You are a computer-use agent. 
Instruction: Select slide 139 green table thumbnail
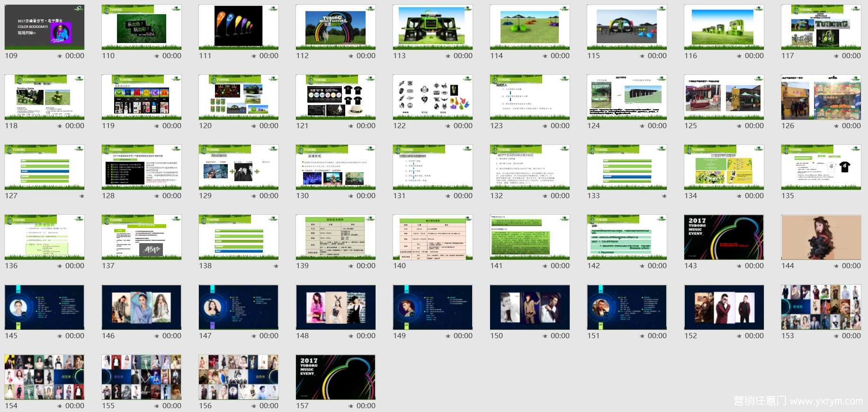point(336,237)
